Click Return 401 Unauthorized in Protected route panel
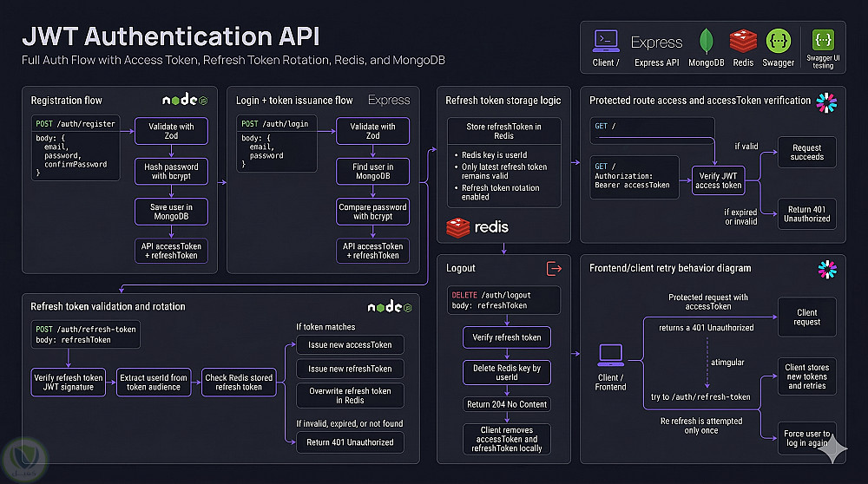 coord(806,214)
